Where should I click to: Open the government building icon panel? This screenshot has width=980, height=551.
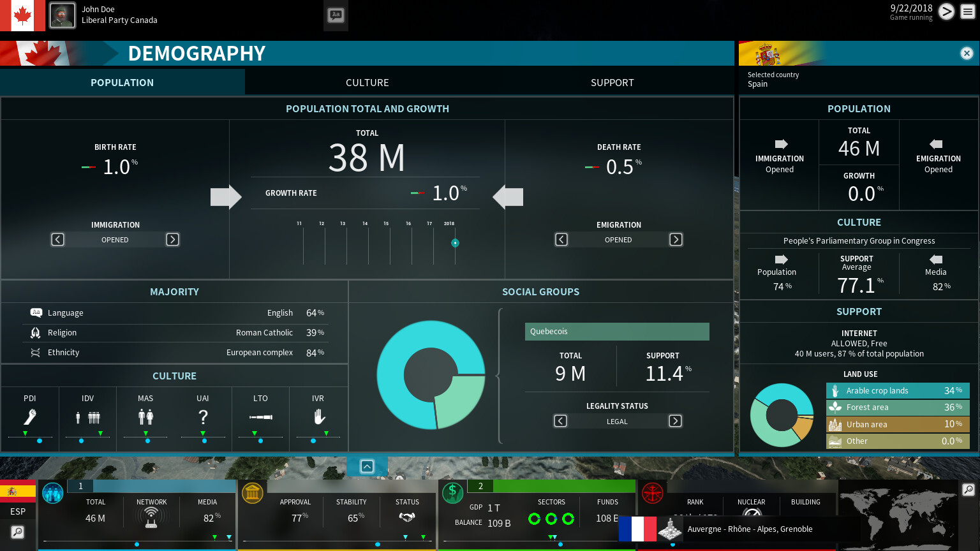pos(253,493)
